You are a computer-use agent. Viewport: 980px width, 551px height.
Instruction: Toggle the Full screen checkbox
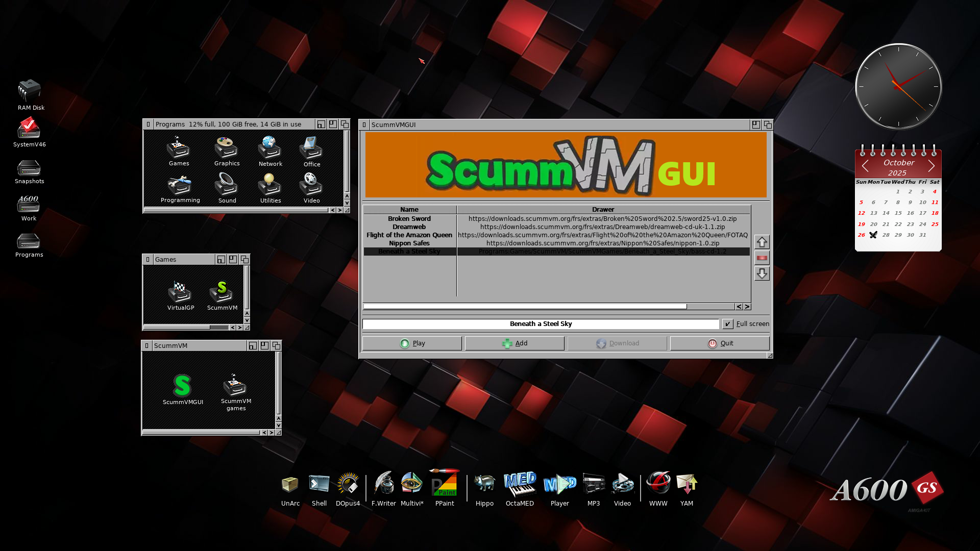(728, 324)
